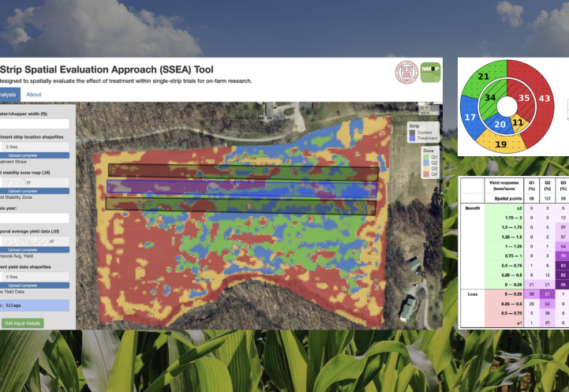Click the green NMSP logo
The width and height of the screenshot is (569, 392).
pyautogui.click(x=430, y=72)
